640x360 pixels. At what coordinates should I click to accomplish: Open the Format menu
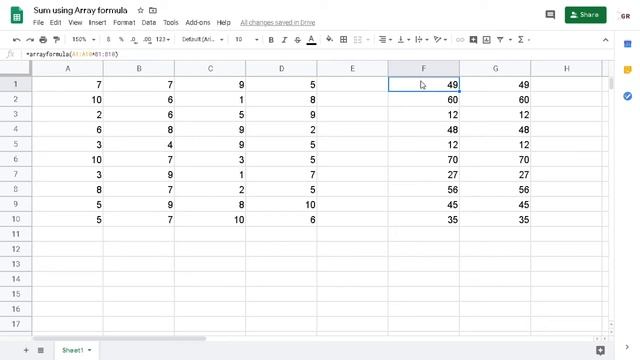click(124, 22)
